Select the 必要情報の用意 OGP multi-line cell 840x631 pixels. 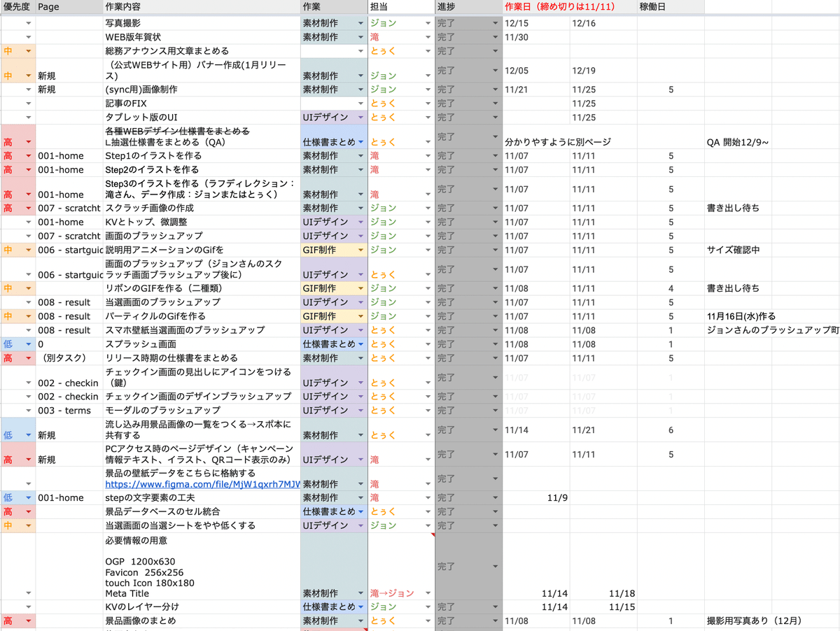pyautogui.click(x=202, y=567)
